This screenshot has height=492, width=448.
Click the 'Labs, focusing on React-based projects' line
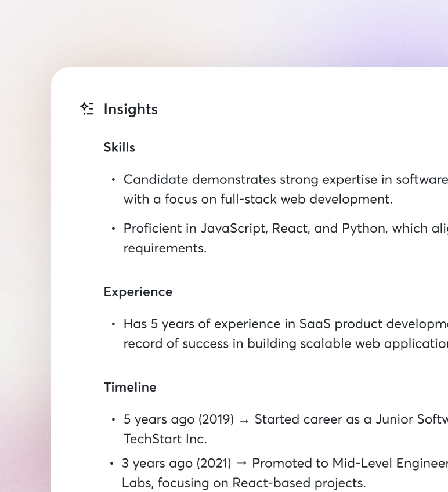[x=244, y=483]
